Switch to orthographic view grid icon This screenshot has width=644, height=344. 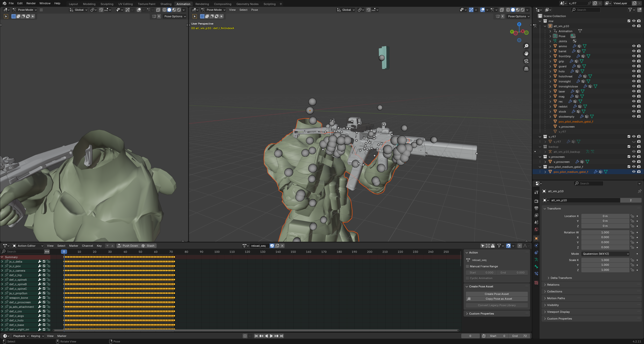point(526,69)
